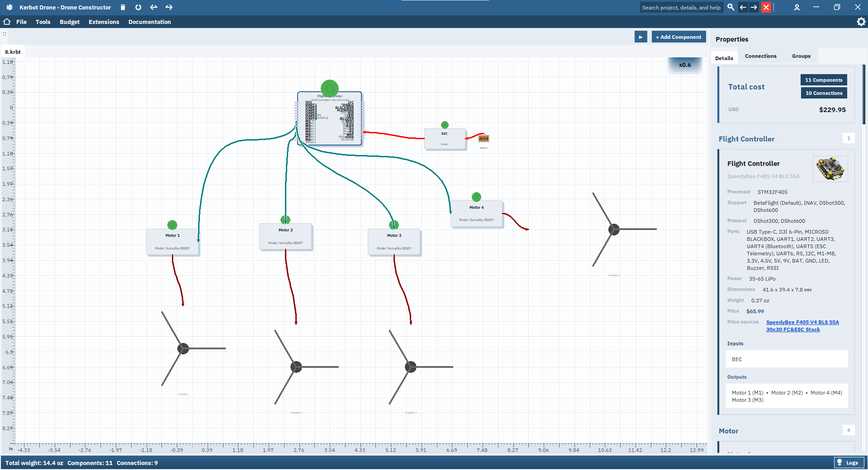Clear search with the red X button

click(766, 7)
